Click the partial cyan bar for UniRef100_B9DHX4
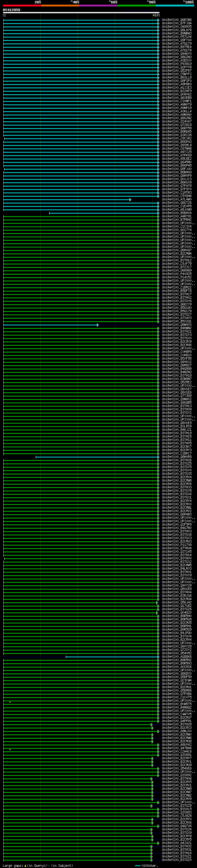197x868 pixels. (x=104, y=213)
